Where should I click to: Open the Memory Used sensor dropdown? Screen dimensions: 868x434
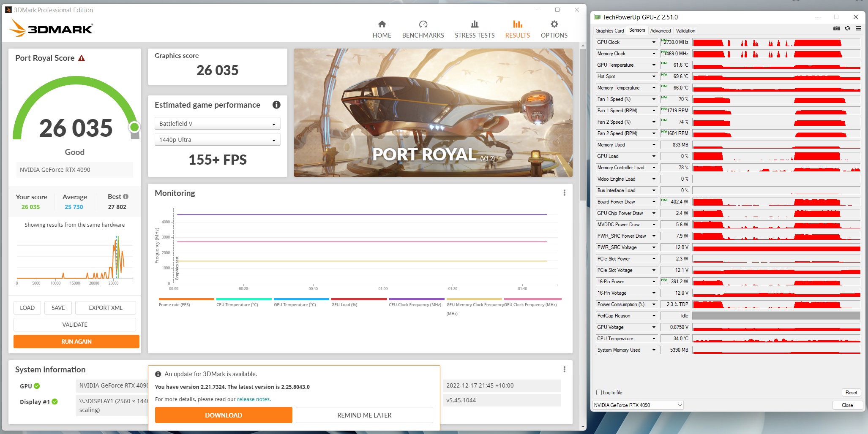[654, 145]
